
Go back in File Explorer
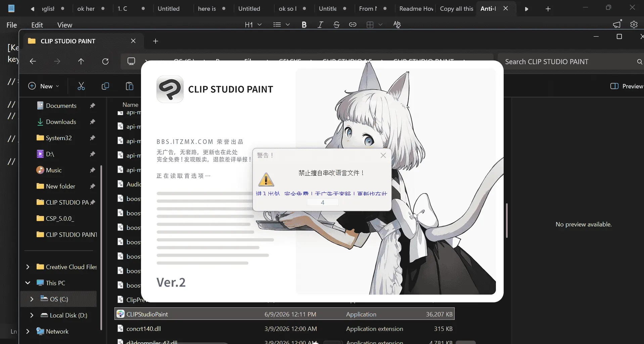(x=33, y=61)
